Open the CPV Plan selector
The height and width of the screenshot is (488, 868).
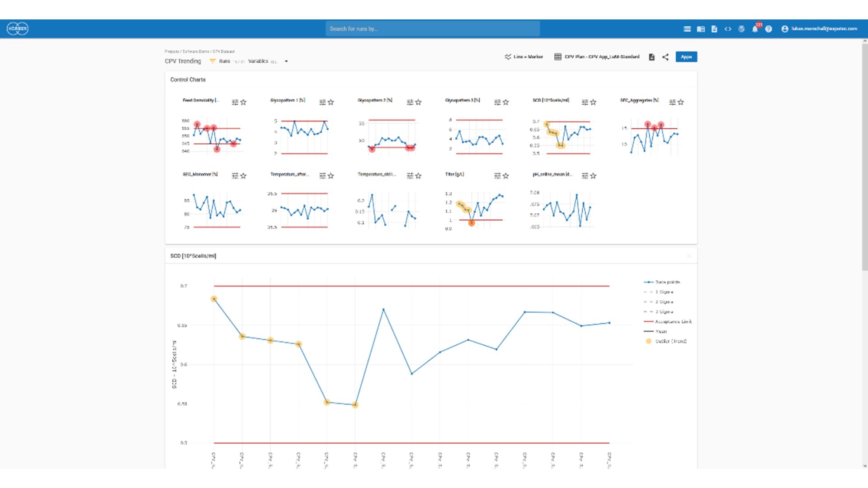(x=597, y=57)
